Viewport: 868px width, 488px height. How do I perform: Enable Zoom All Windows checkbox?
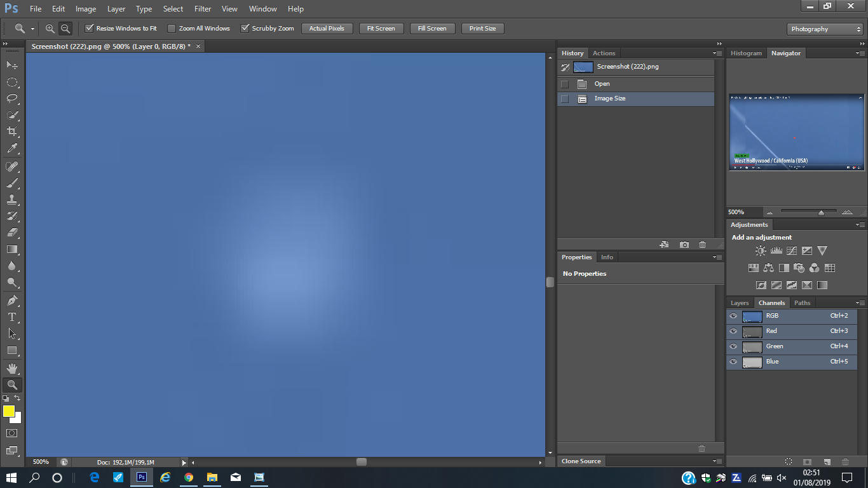[172, 29]
